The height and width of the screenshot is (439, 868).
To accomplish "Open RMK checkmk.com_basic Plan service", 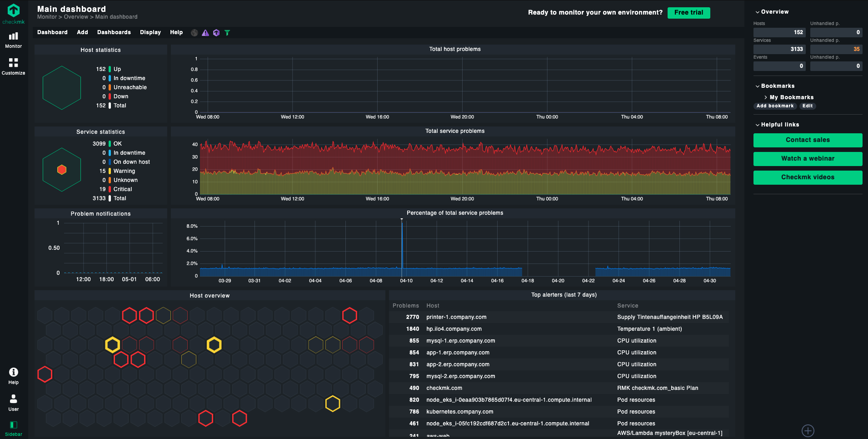I will click(658, 388).
